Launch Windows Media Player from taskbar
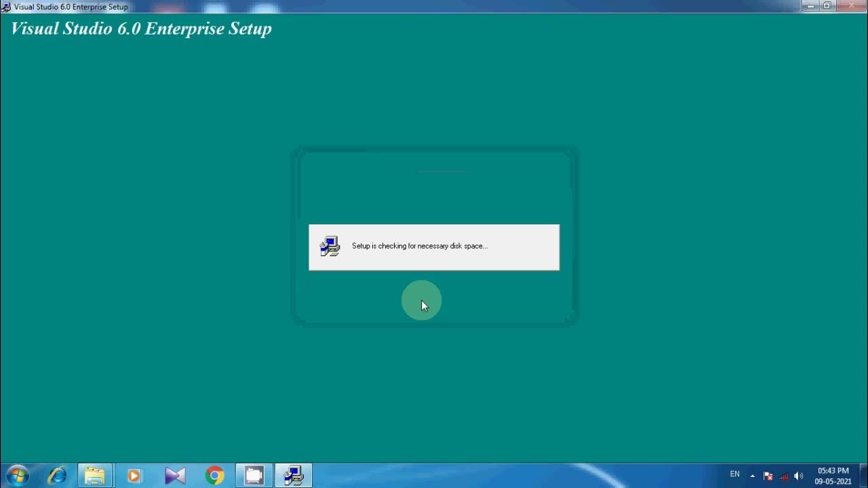This screenshot has width=868, height=488. [x=134, y=476]
